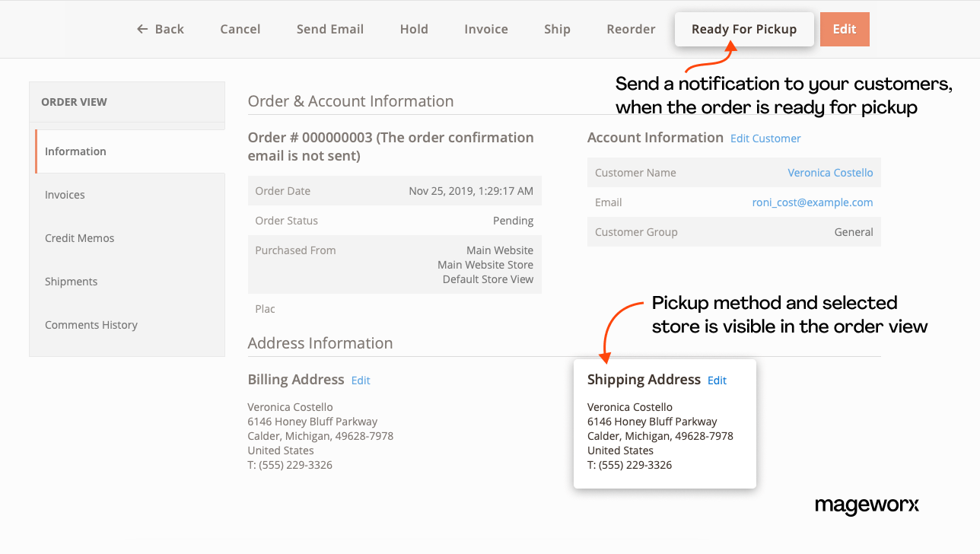This screenshot has height=554, width=980.
Task: Cancel the order
Action: coord(240,29)
